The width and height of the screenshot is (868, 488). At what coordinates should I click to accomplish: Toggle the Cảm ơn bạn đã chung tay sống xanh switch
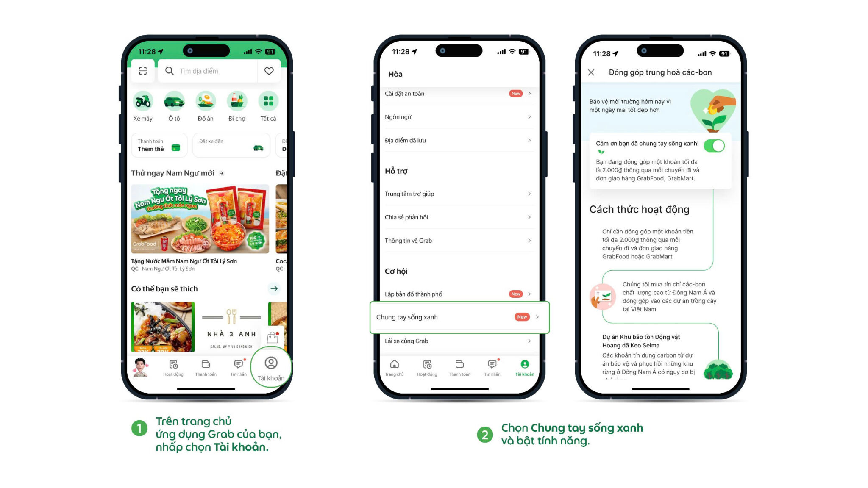[715, 144]
